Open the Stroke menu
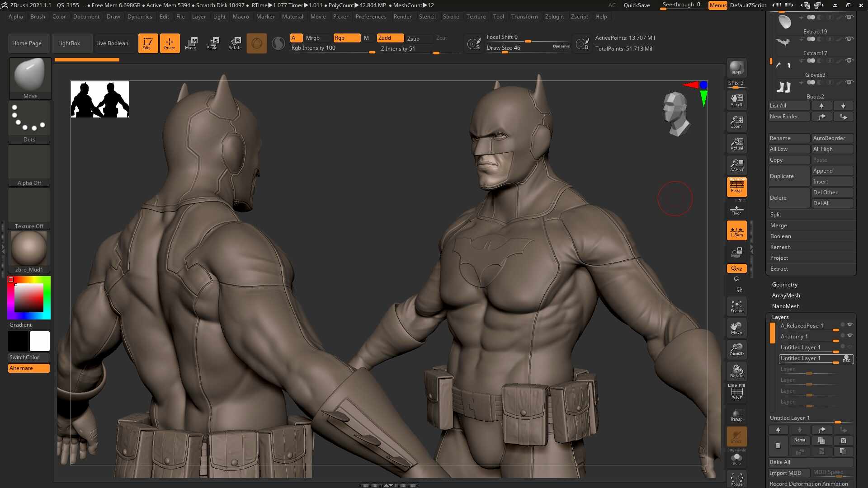The width and height of the screenshot is (868, 488). [451, 17]
